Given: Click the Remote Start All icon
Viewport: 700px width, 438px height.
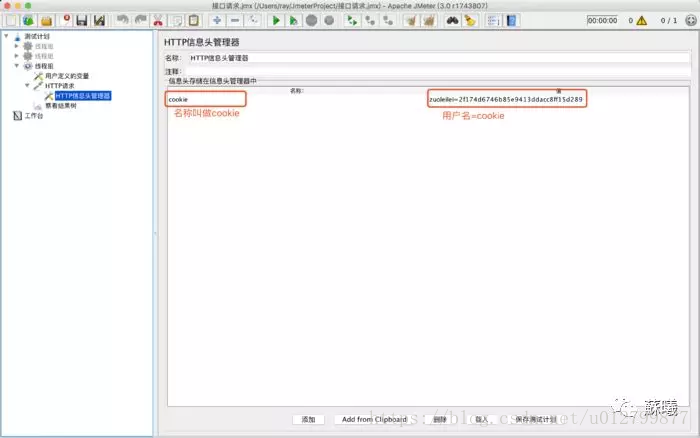Looking at the screenshot, I should pyautogui.click(x=352, y=21).
